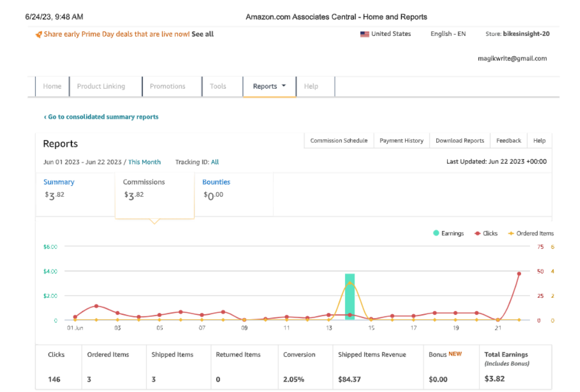
Task: Click the Shipped Items column header
Action: pyautogui.click(x=172, y=354)
